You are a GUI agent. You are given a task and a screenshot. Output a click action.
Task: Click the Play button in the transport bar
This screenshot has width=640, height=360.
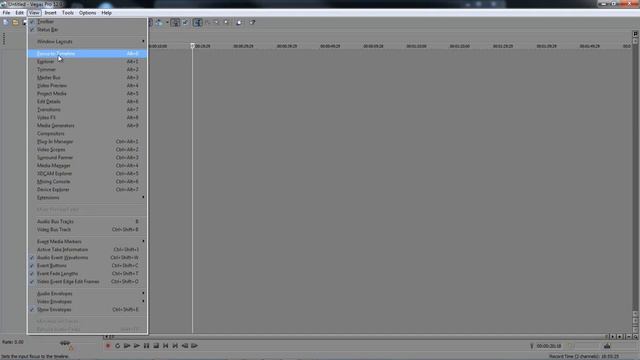click(137, 346)
